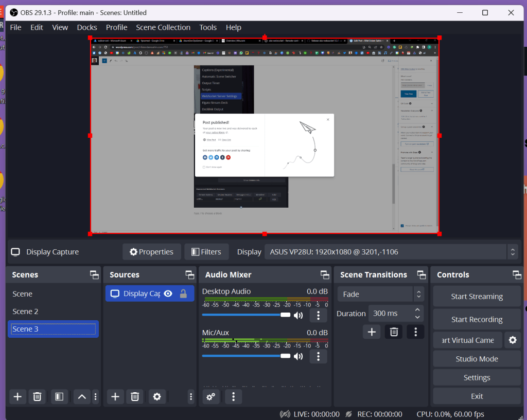Open Desktop Audio options dots
527x420 pixels.
click(x=318, y=315)
